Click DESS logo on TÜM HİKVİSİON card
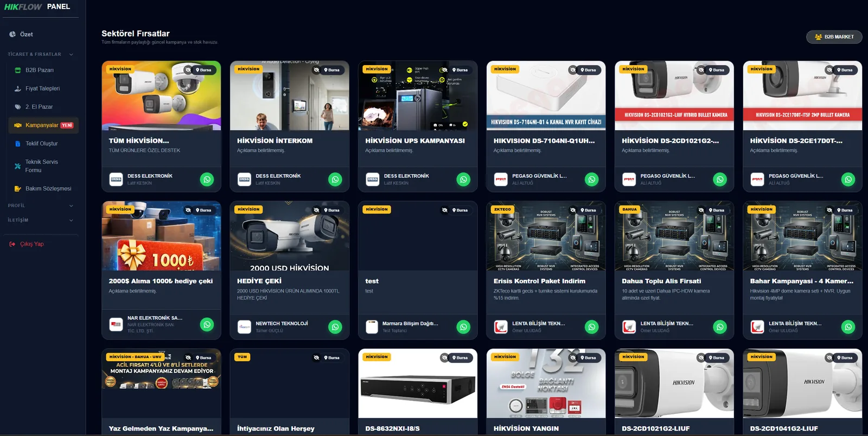The width and height of the screenshot is (868, 436). (x=116, y=179)
